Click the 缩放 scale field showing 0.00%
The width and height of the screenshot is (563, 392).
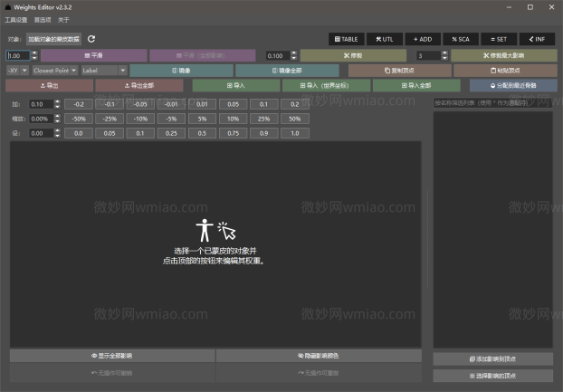[x=41, y=119]
